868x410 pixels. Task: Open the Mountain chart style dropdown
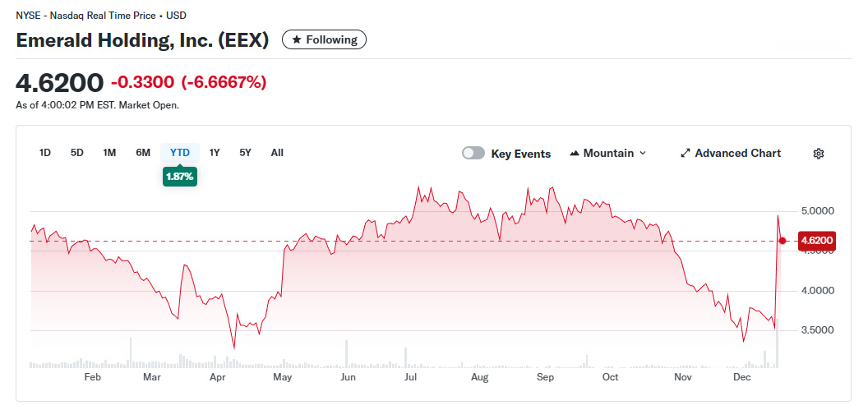[x=607, y=154]
